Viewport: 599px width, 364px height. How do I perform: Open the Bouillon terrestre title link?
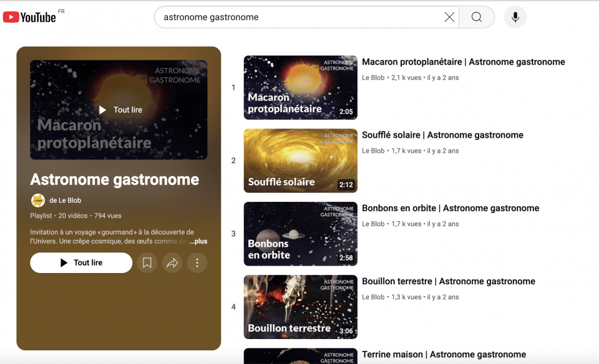coord(449,281)
